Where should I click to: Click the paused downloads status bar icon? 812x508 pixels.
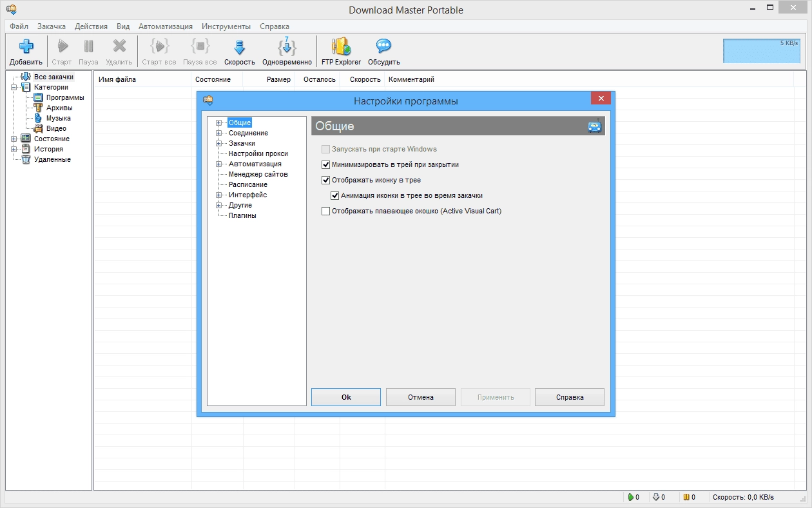point(686,497)
